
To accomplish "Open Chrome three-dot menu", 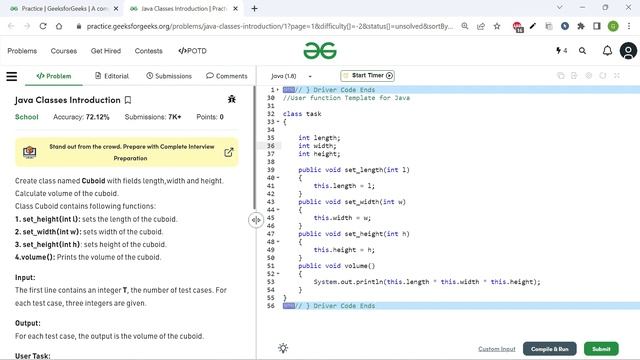I will tap(629, 26).
